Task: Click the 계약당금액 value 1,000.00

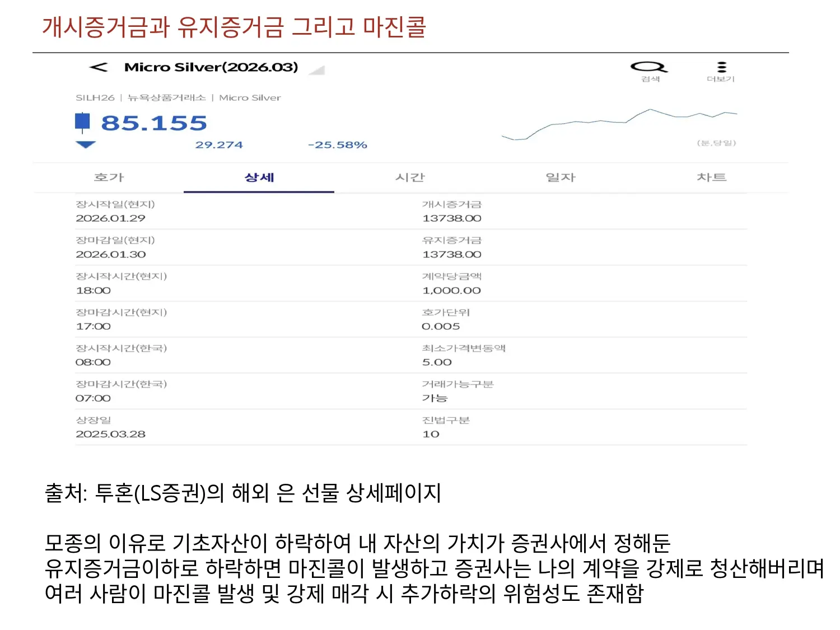Action: 452,291
